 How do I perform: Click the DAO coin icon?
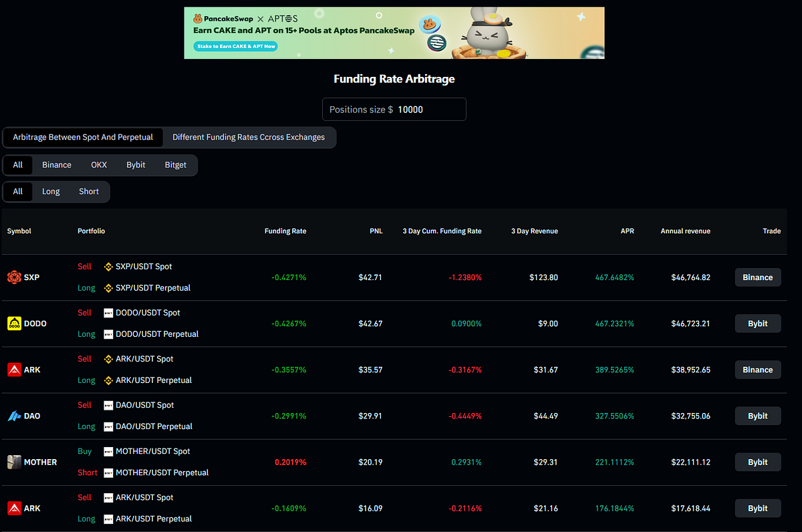point(13,416)
